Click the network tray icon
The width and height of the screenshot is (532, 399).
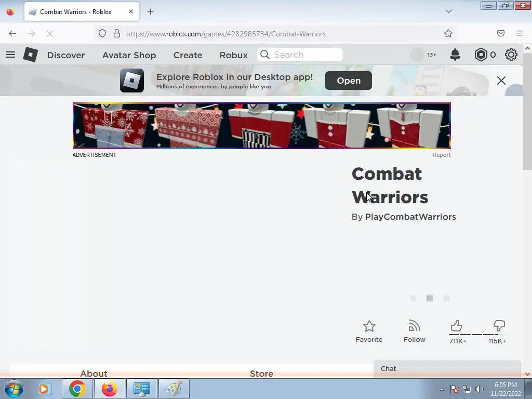[x=467, y=389]
